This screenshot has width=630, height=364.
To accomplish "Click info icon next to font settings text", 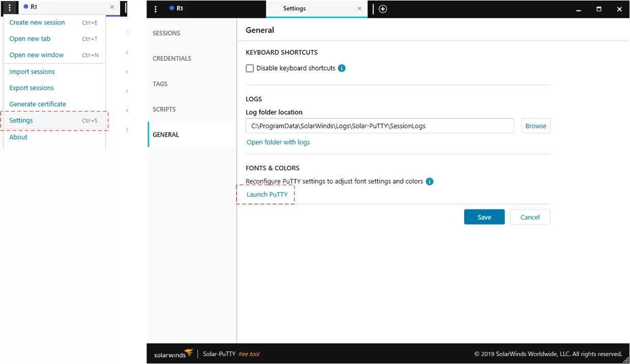I will point(429,181).
